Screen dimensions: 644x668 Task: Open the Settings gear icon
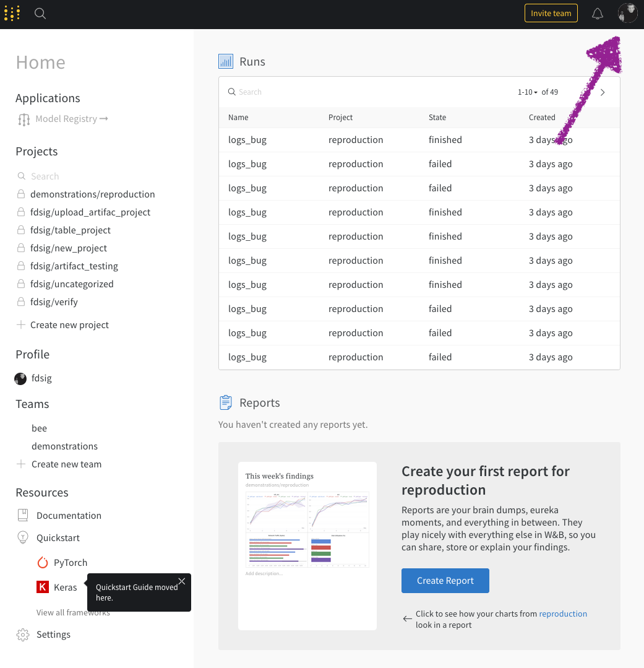coord(23,635)
